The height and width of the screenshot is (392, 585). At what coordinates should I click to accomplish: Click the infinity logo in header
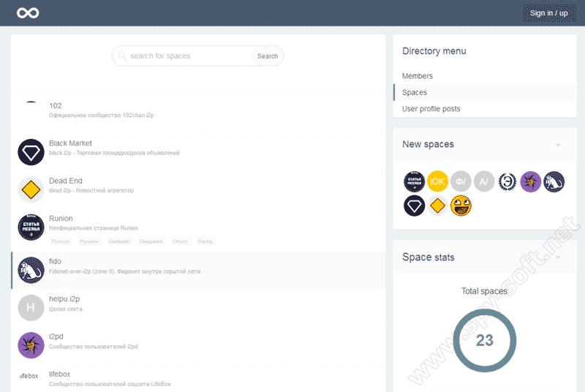(x=29, y=13)
